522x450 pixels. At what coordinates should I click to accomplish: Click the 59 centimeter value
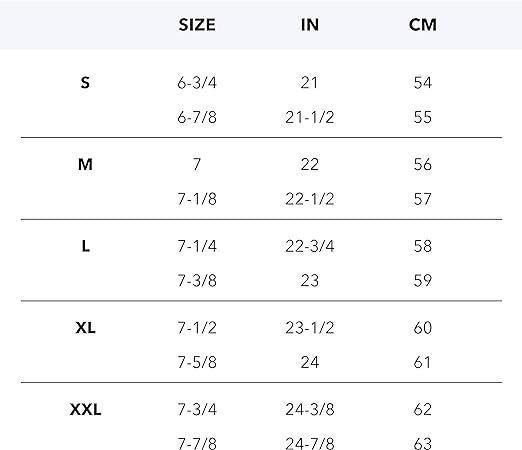pos(423,281)
